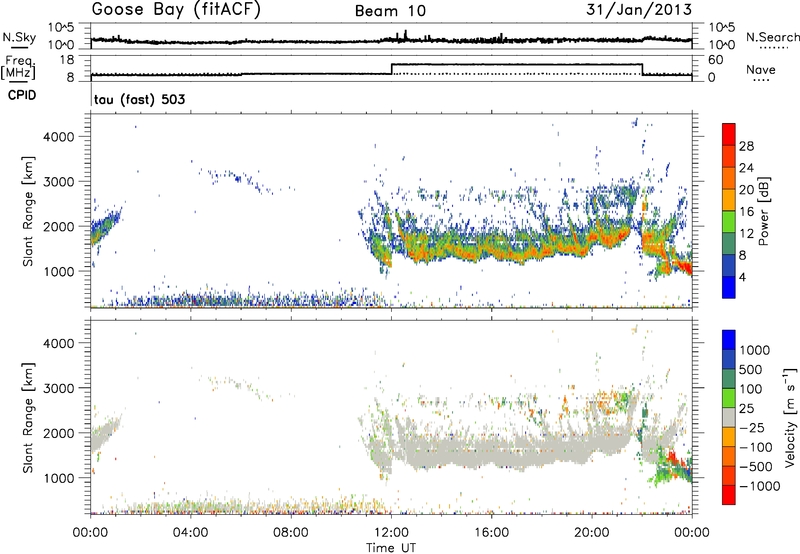This screenshot has height=554, width=800.
Task: Click the "N.Search" legend label
Action: 772,37
